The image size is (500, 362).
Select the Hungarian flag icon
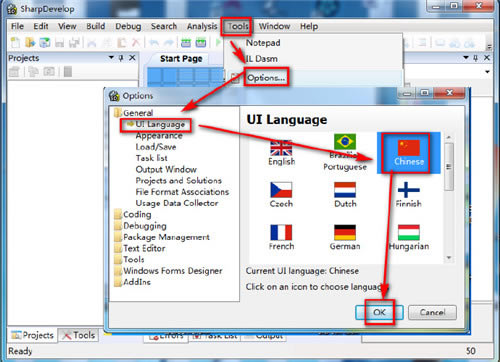409,232
